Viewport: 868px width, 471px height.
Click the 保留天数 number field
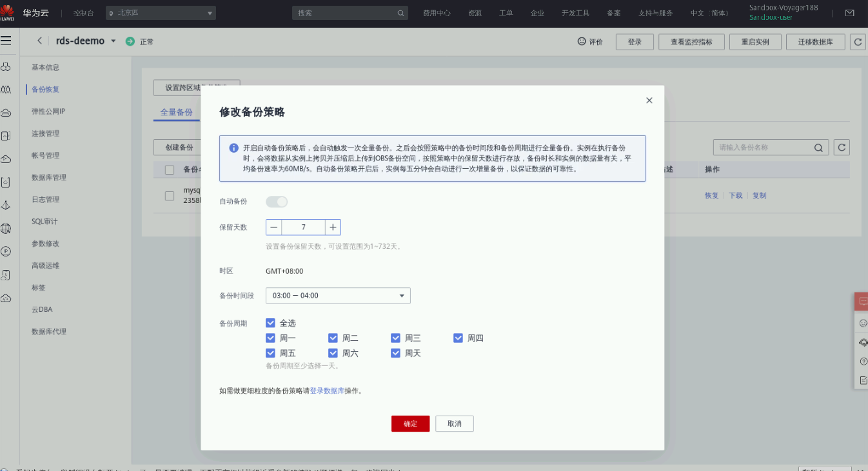pyautogui.click(x=303, y=227)
